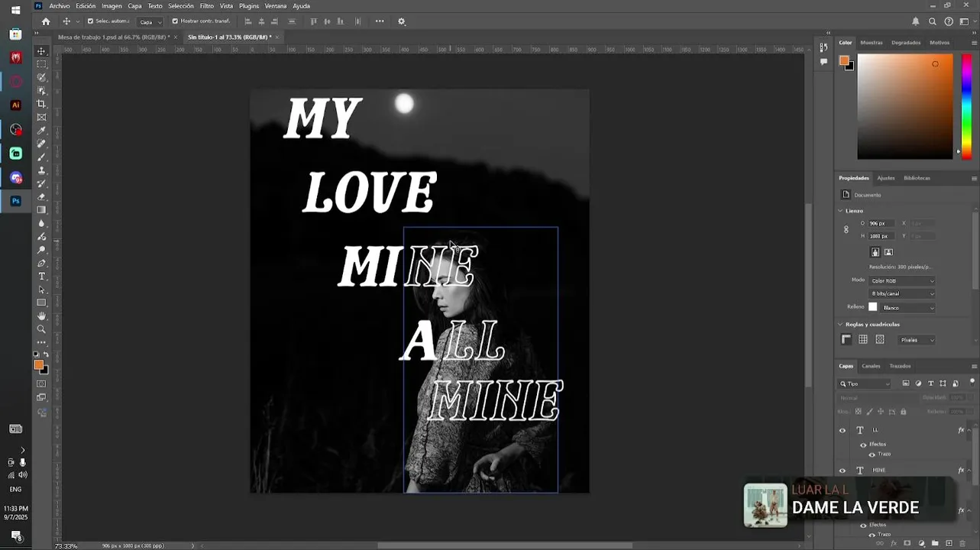
Task: Open the Ventana menu
Action: coord(276,6)
